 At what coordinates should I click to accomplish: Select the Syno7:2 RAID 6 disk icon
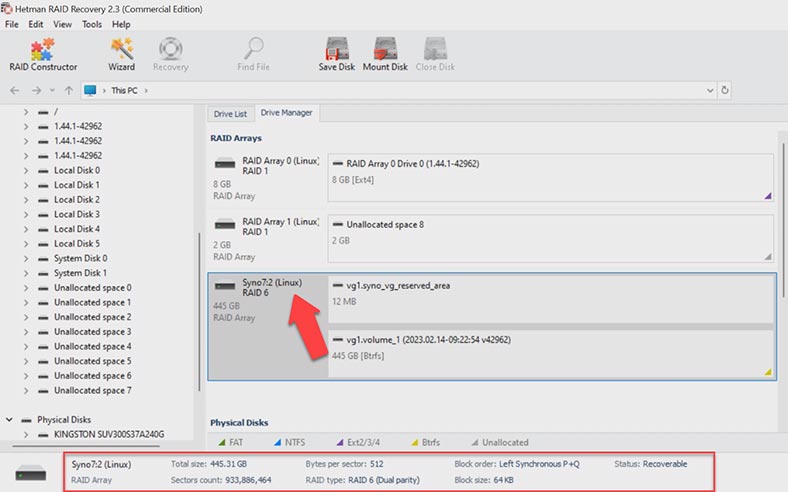click(225, 285)
